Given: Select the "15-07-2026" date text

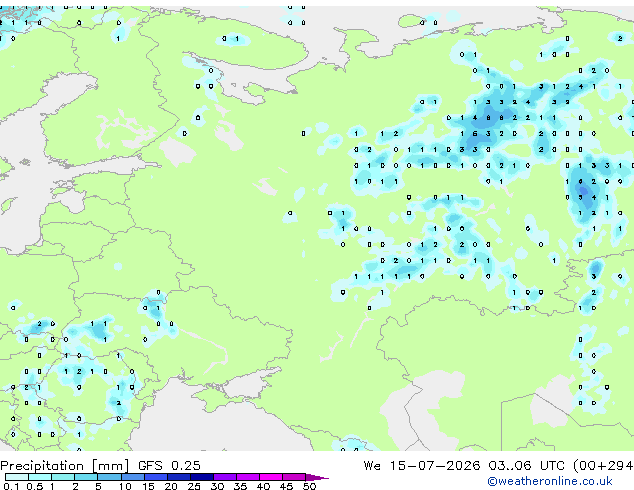Looking at the screenshot, I should point(435,466).
